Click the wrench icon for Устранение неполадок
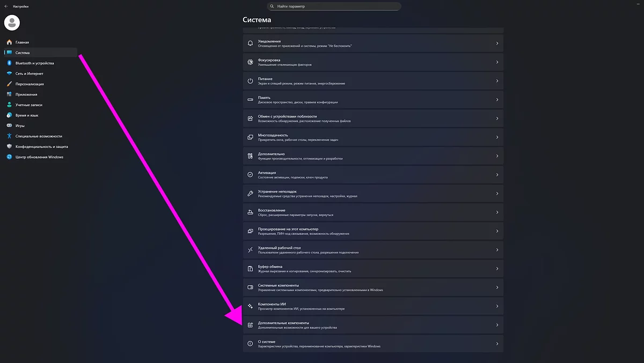 click(250, 194)
